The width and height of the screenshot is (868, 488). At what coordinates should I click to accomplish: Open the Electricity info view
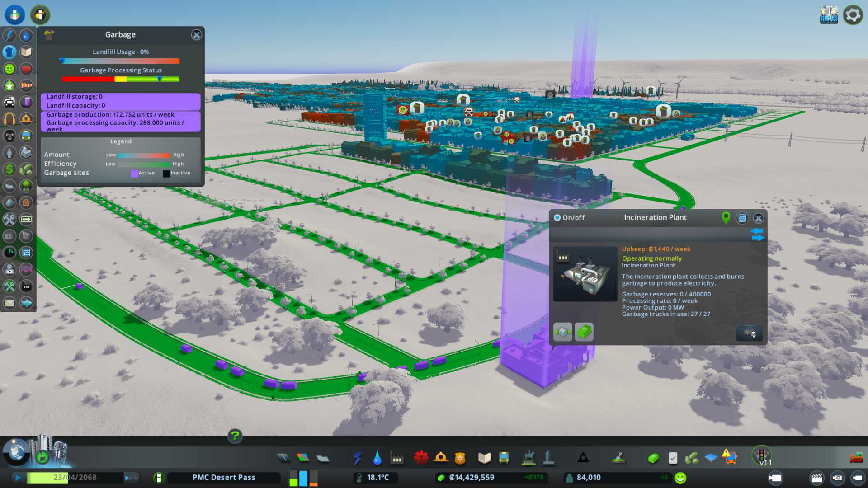coord(9,35)
